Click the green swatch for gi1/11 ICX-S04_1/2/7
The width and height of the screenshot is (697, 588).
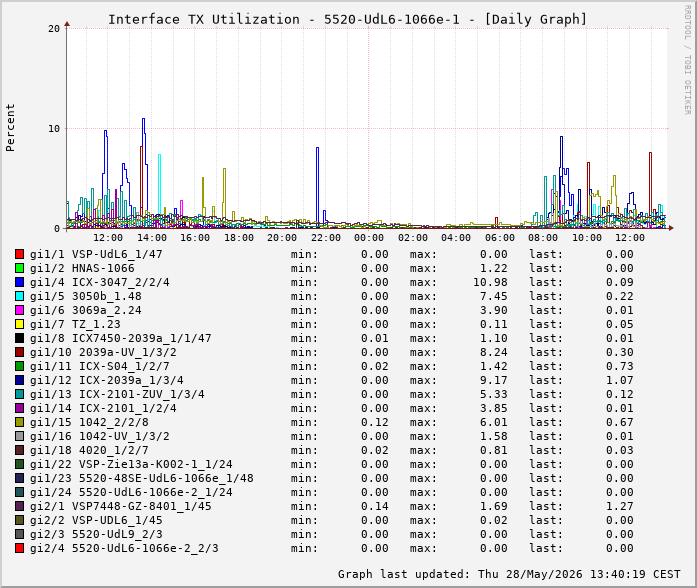[x=19, y=366]
